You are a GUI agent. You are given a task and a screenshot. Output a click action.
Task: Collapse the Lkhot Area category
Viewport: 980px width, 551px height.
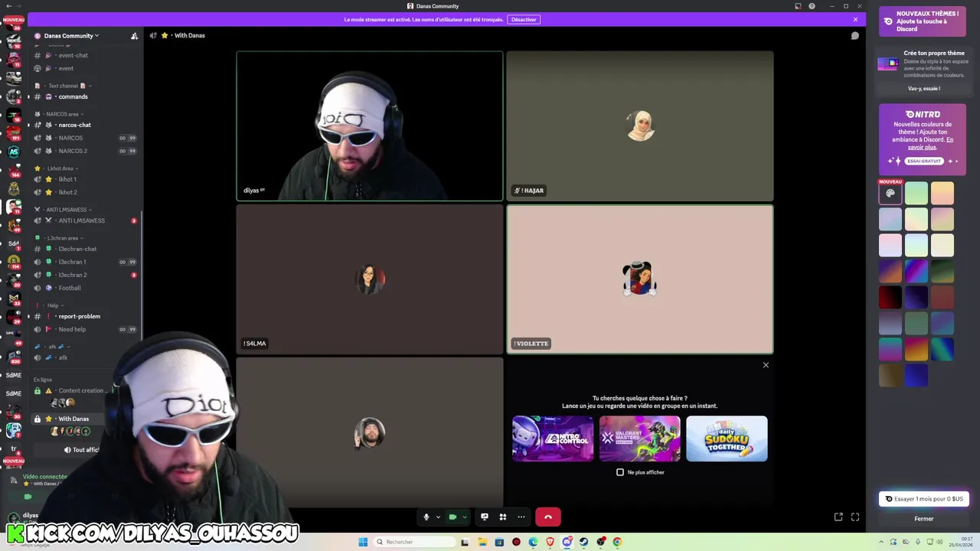60,168
